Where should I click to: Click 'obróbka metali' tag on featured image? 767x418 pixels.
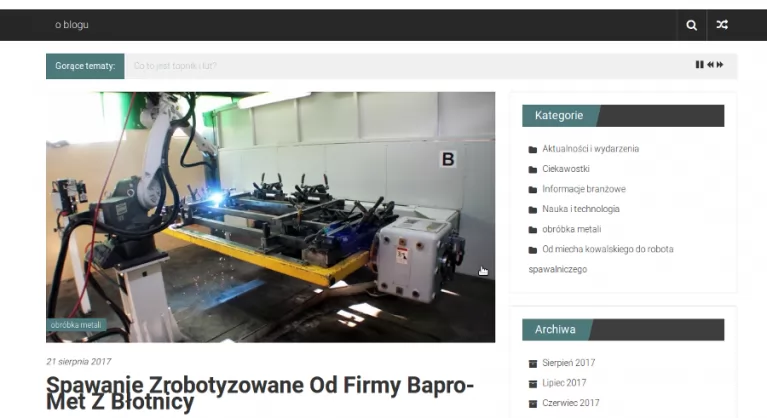pyautogui.click(x=76, y=325)
